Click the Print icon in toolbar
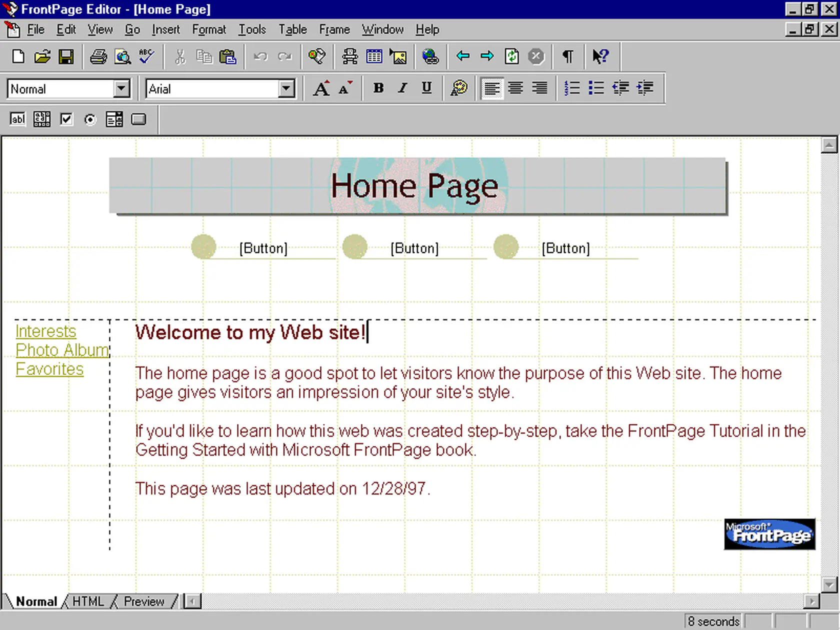The width and height of the screenshot is (840, 630). coord(98,56)
